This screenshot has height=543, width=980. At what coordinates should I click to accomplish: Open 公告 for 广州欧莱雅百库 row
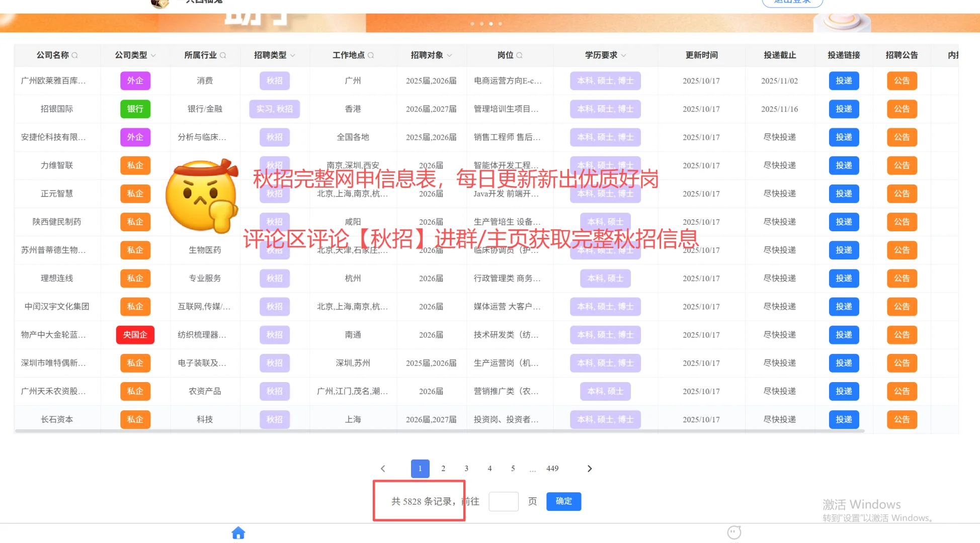point(902,81)
